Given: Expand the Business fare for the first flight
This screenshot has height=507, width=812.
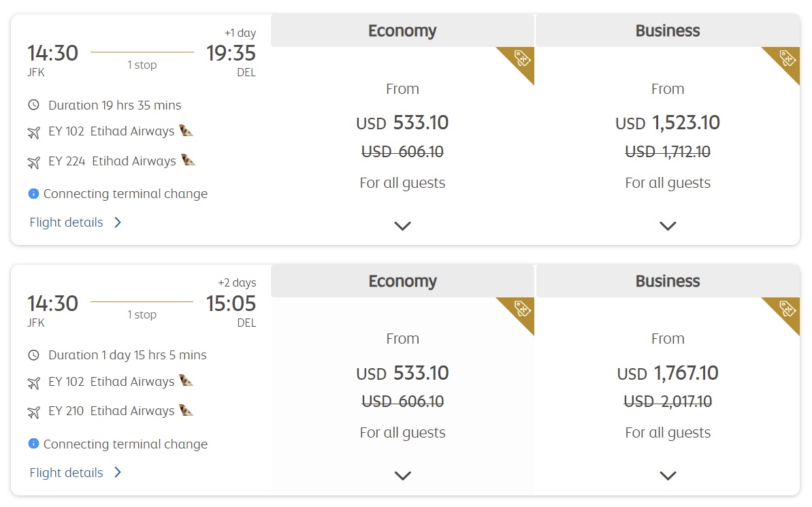Looking at the screenshot, I should click(x=668, y=225).
